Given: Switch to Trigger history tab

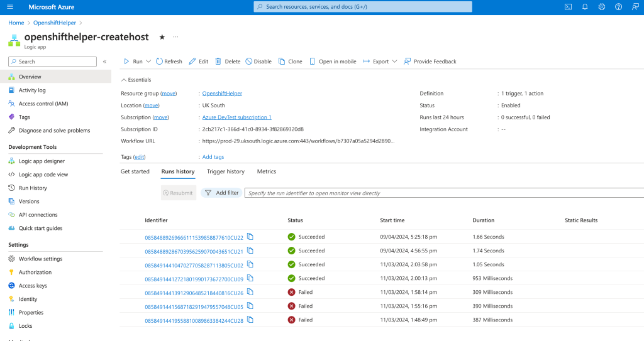Looking at the screenshot, I should [226, 171].
